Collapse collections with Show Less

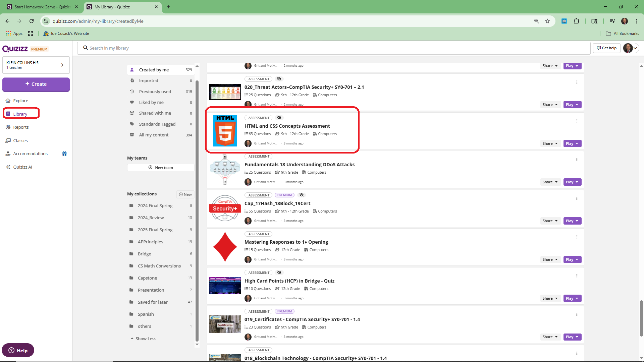(144, 339)
